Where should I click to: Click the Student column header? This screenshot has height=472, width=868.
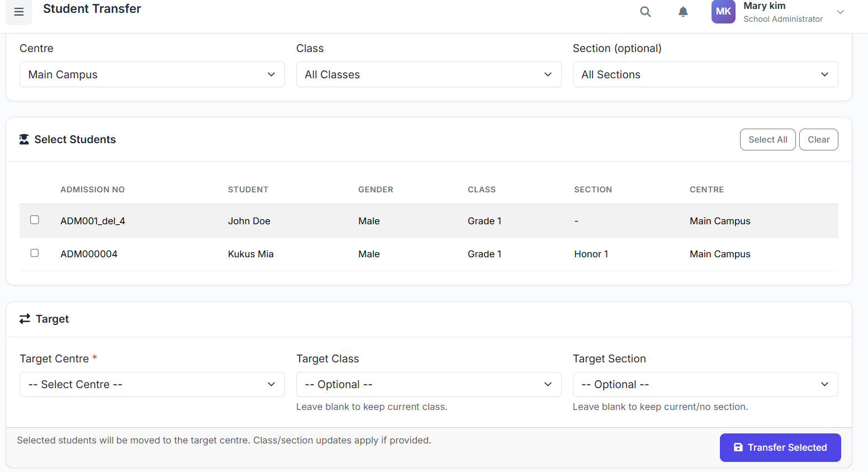pos(248,190)
